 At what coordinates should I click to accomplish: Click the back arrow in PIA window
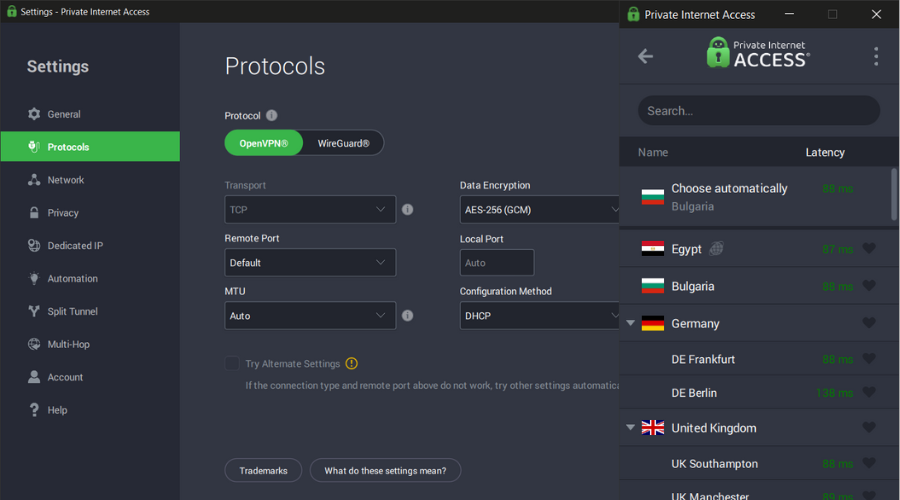(x=646, y=56)
